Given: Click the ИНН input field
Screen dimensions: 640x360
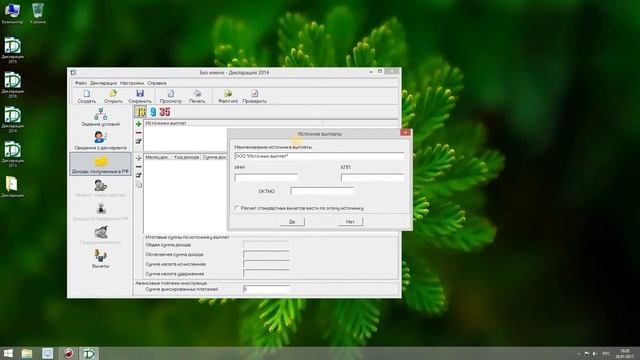Looking at the screenshot, I should tap(266, 177).
